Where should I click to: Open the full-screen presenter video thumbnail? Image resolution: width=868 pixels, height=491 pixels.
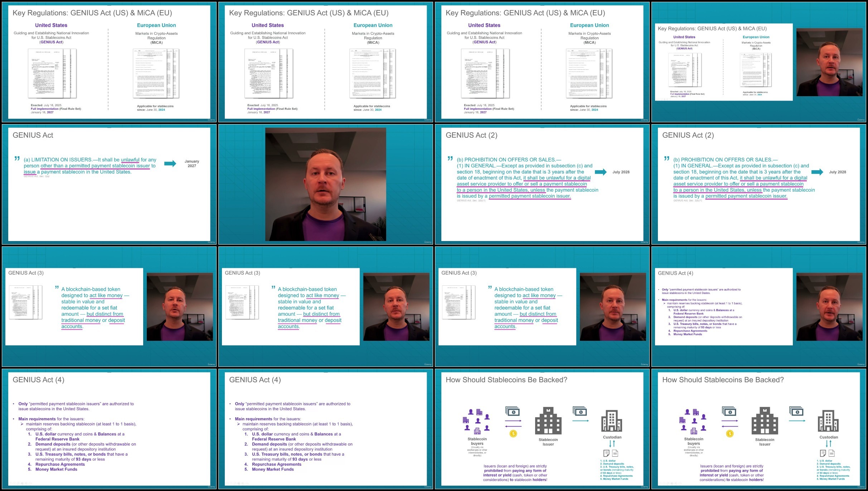pyautogui.click(x=325, y=184)
